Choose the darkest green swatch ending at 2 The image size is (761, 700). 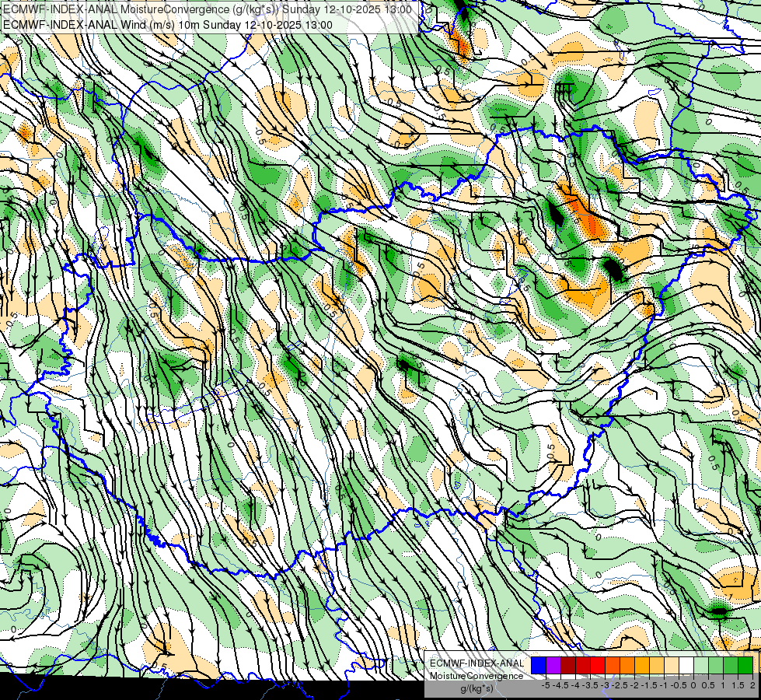point(745,666)
